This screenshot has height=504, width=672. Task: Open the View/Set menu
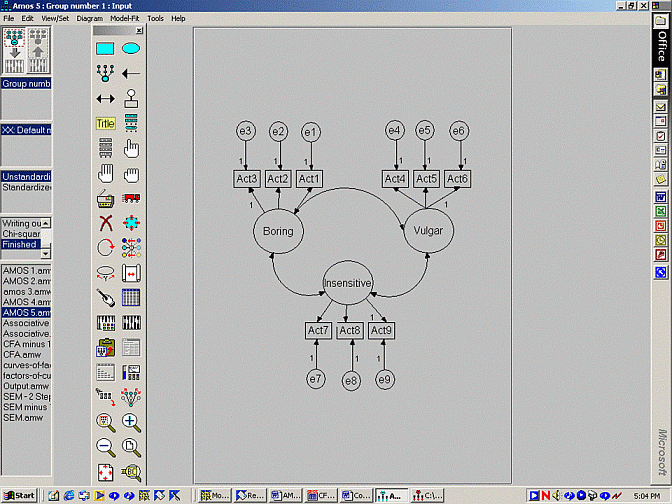[x=55, y=18]
